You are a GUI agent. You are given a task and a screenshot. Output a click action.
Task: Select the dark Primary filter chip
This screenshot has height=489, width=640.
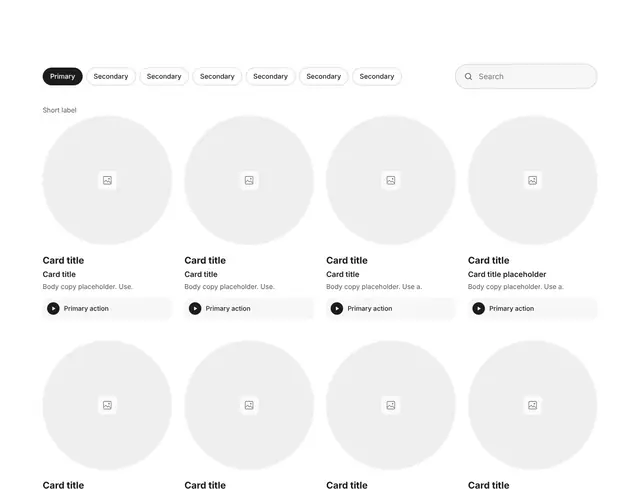(x=62, y=76)
